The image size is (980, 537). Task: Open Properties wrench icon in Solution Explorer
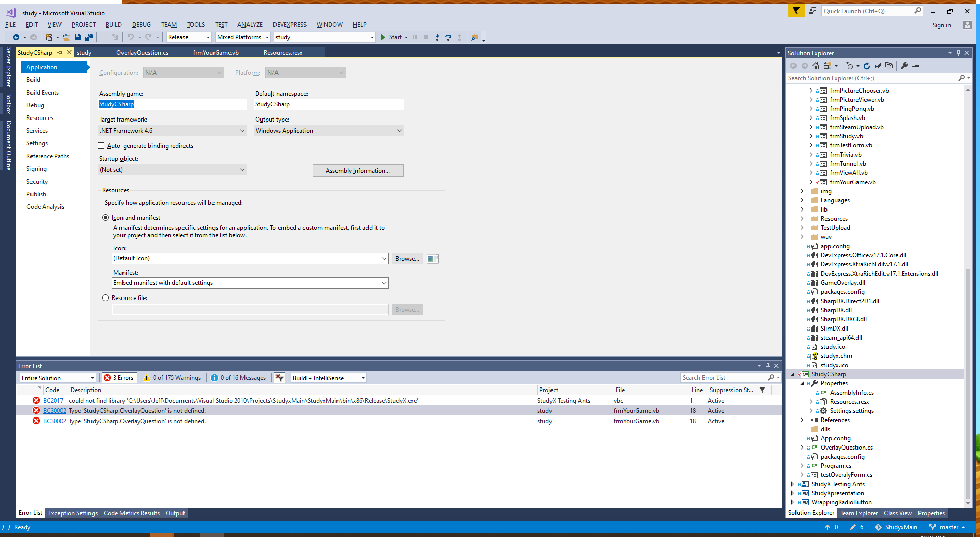coord(904,66)
